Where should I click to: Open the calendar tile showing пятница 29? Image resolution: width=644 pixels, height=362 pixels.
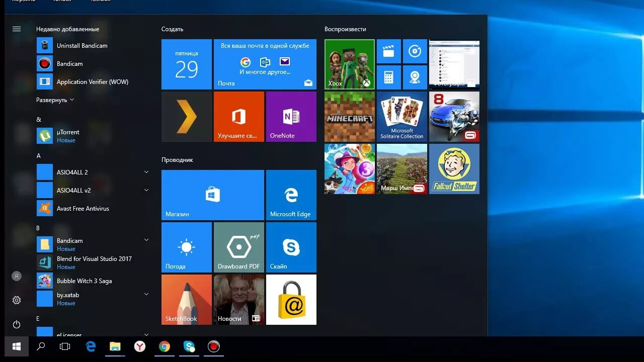point(187,64)
